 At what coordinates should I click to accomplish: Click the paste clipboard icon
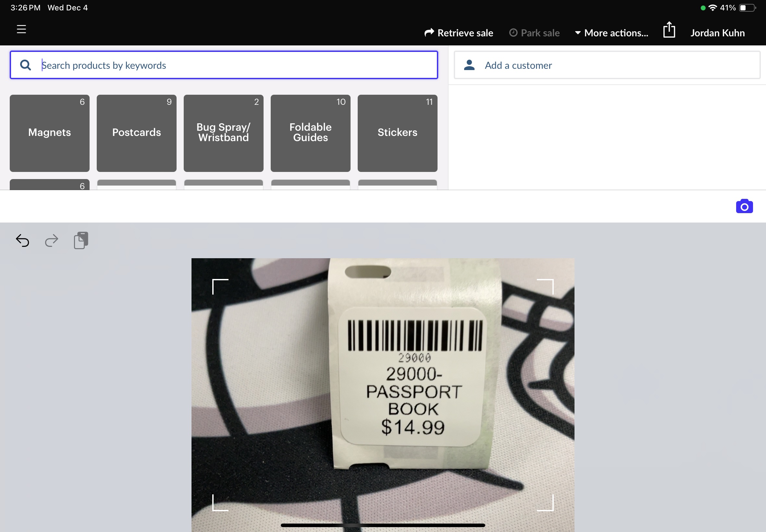[81, 240]
